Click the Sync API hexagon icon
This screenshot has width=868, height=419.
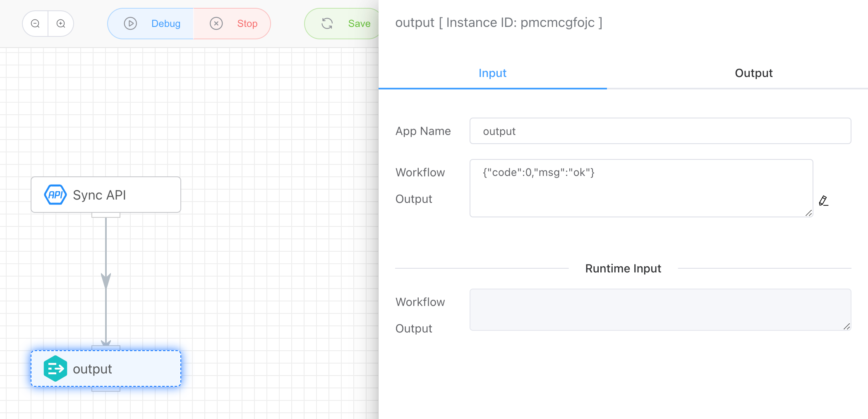tap(55, 195)
